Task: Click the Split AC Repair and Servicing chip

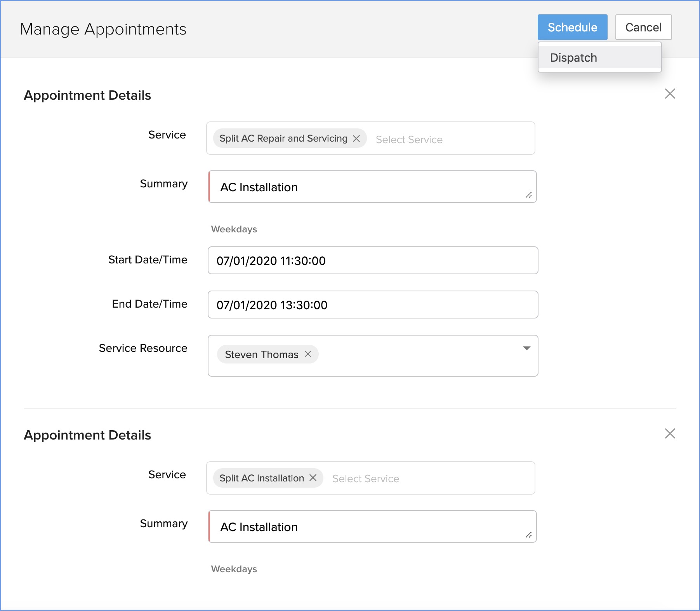Action: coord(283,138)
